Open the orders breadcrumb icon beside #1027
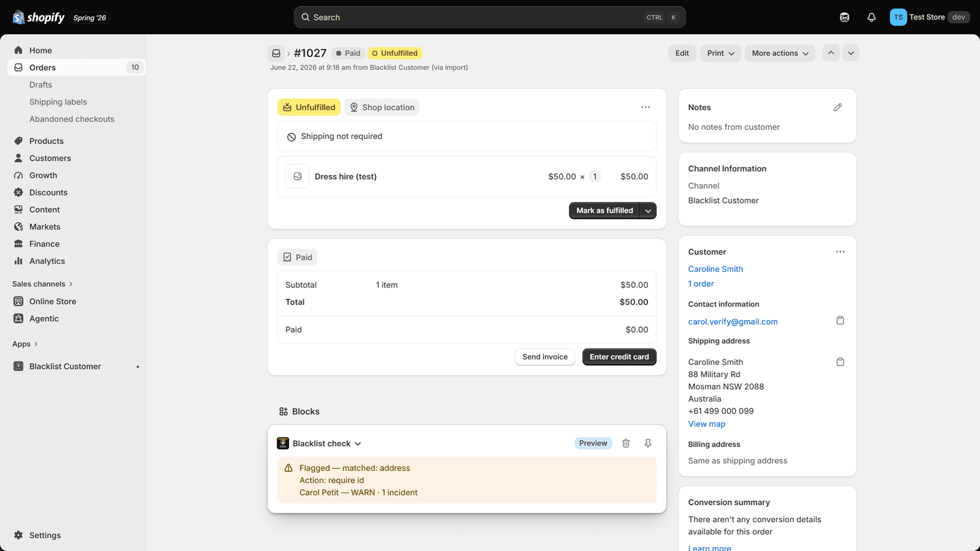The image size is (980, 551). 276,53
